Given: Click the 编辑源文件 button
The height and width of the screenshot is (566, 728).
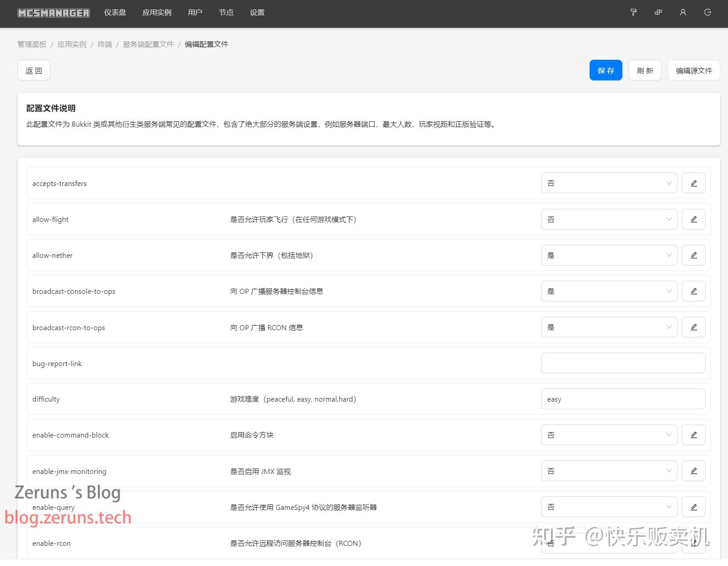Looking at the screenshot, I should coord(694,70).
